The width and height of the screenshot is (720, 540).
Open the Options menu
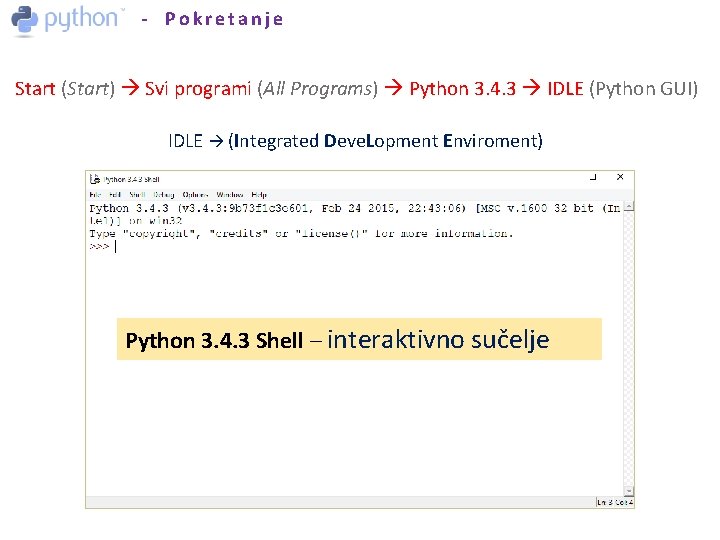coord(195,195)
